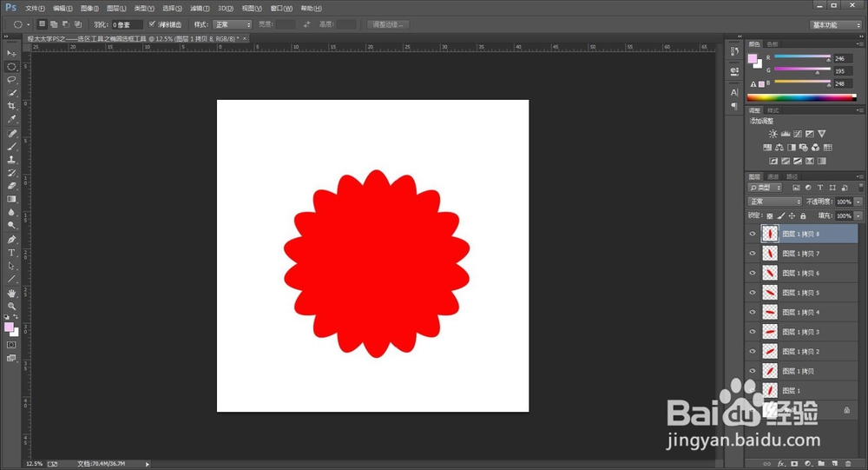Screen dimensions: 868x470
Task: Toggle lock transparent pixels icon
Action: pos(769,215)
